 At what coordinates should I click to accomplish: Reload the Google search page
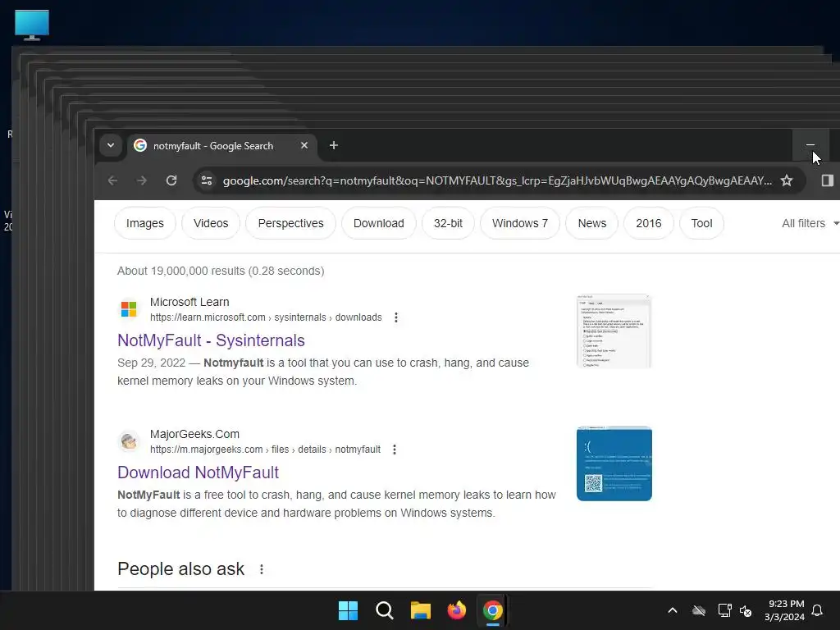coord(171,180)
